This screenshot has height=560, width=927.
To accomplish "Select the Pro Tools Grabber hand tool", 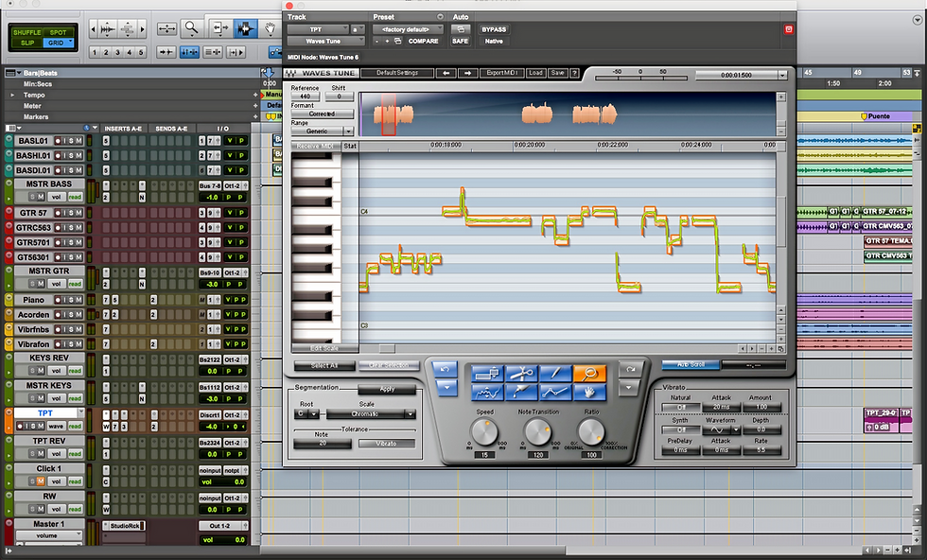I will click(270, 27).
